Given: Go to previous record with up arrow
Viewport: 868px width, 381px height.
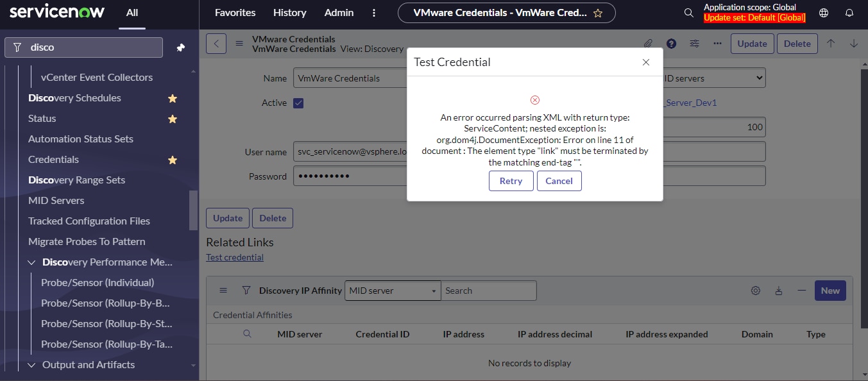Looking at the screenshot, I should 831,44.
